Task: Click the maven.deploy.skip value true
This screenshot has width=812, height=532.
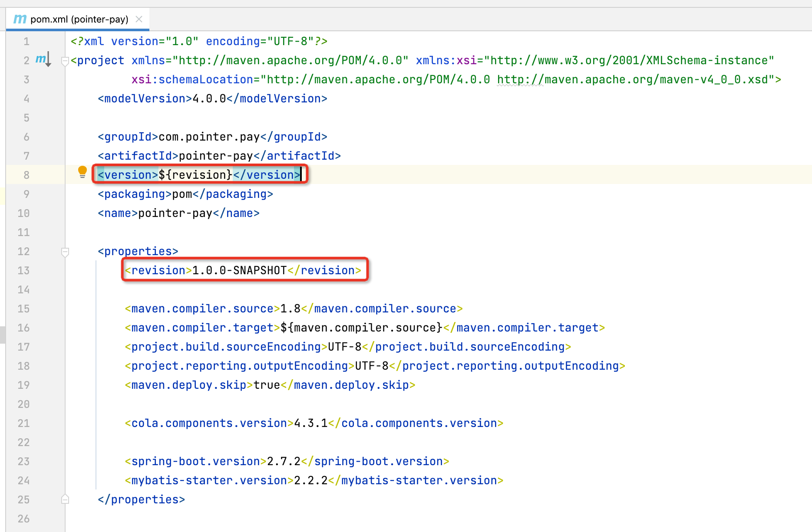Action: (266, 385)
